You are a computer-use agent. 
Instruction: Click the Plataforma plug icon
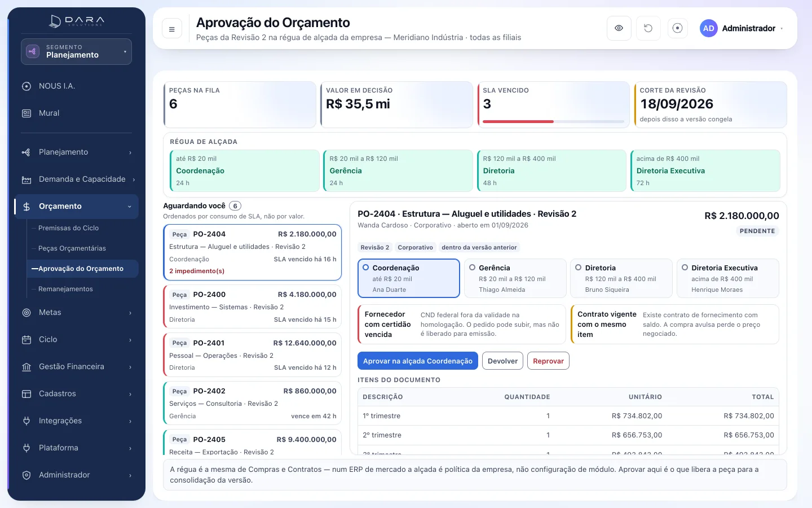click(x=26, y=448)
